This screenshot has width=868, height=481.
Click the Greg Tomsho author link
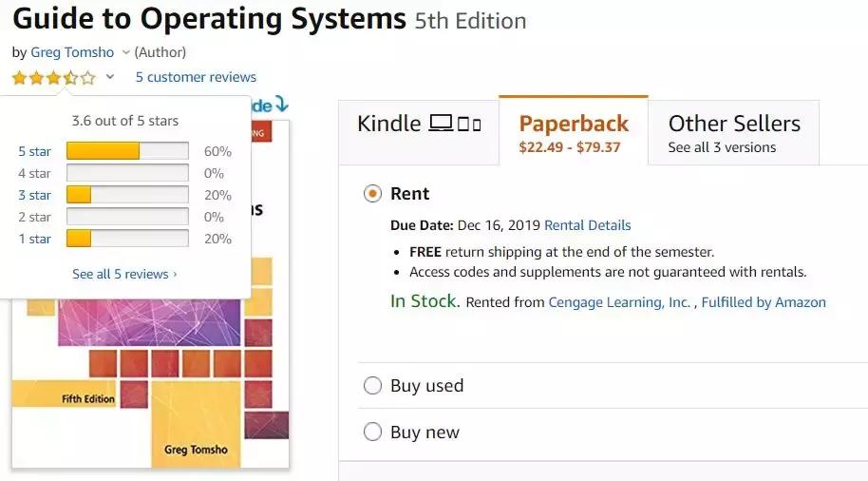click(72, 52)
